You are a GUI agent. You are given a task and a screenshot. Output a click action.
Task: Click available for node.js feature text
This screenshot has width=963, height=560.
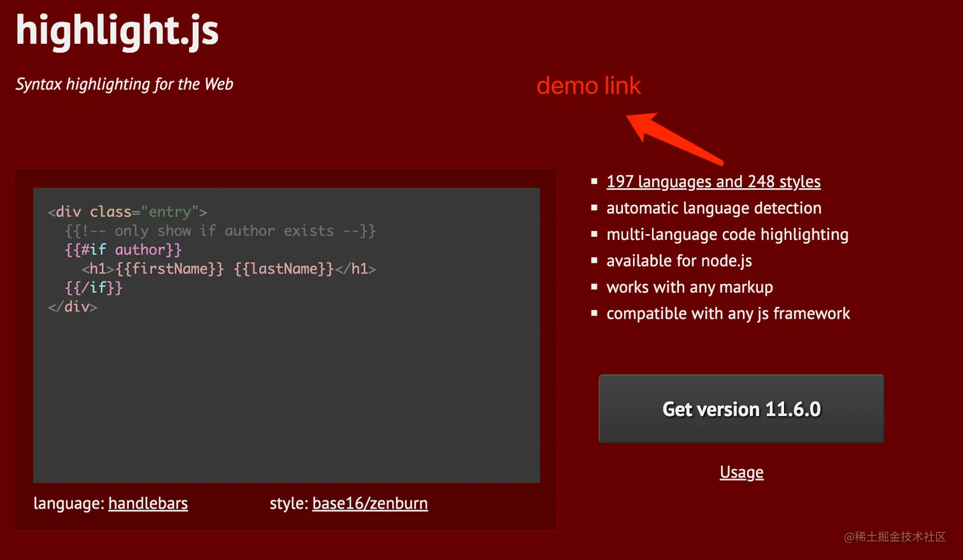pos(679,261)
